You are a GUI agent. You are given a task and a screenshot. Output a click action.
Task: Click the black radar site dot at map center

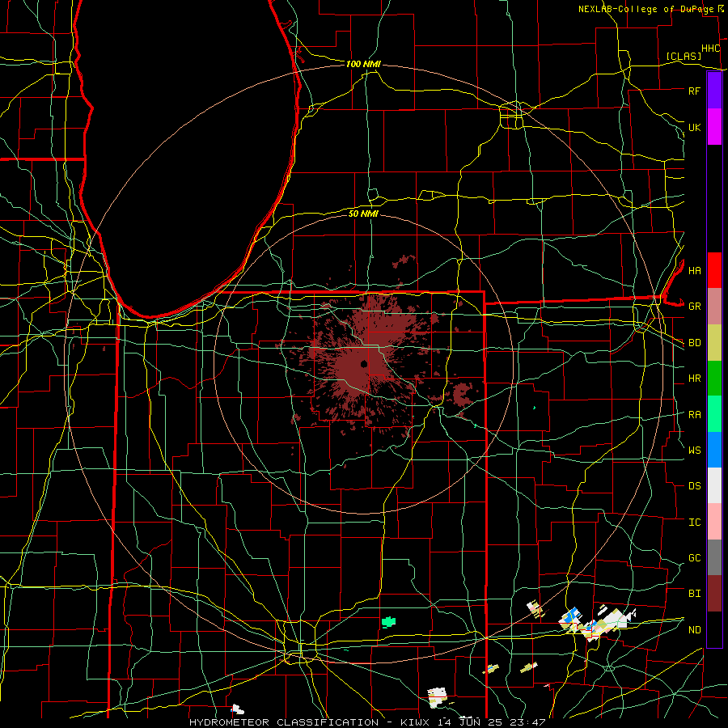(x=363, y=363)
